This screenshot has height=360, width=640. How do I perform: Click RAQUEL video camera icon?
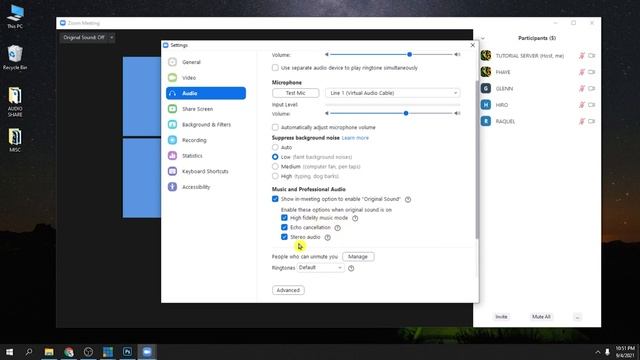591,121
